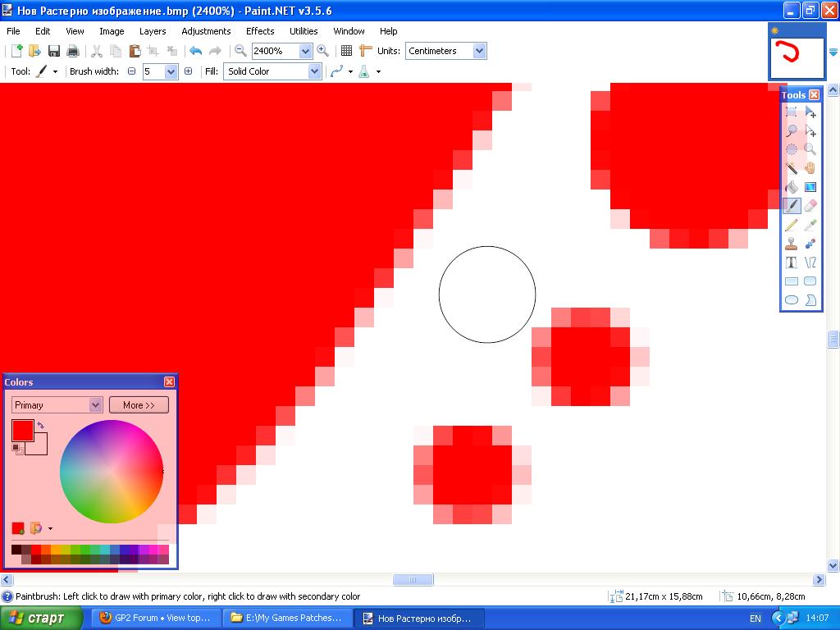Select the Magic Wand tool

point(792,168)
